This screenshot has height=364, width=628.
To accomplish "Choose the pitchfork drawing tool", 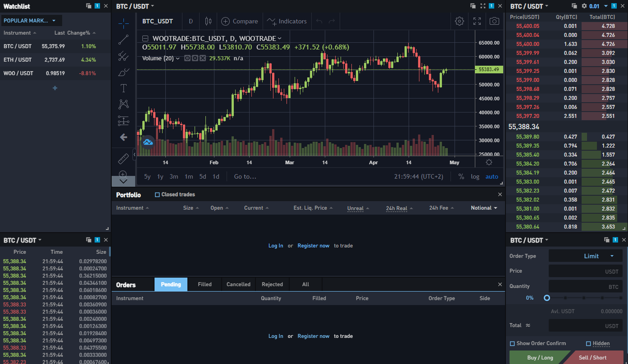I will click(123, 56).
